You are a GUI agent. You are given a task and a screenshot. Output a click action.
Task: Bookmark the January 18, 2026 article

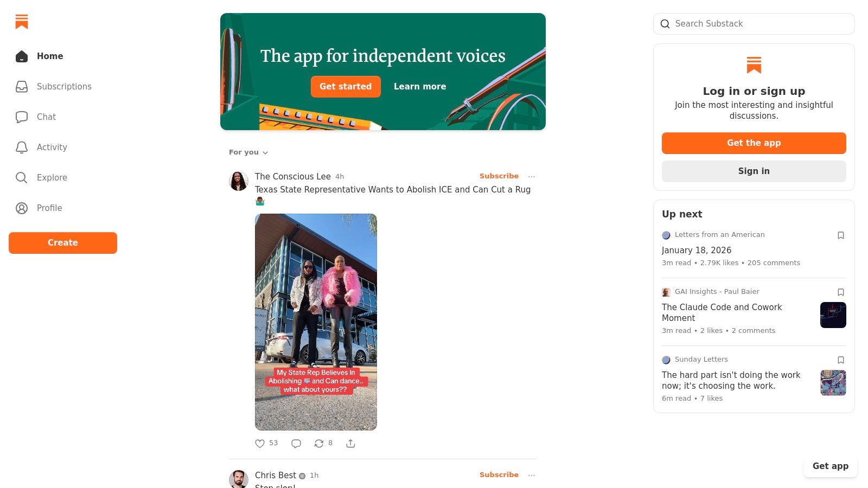point(841,235)
